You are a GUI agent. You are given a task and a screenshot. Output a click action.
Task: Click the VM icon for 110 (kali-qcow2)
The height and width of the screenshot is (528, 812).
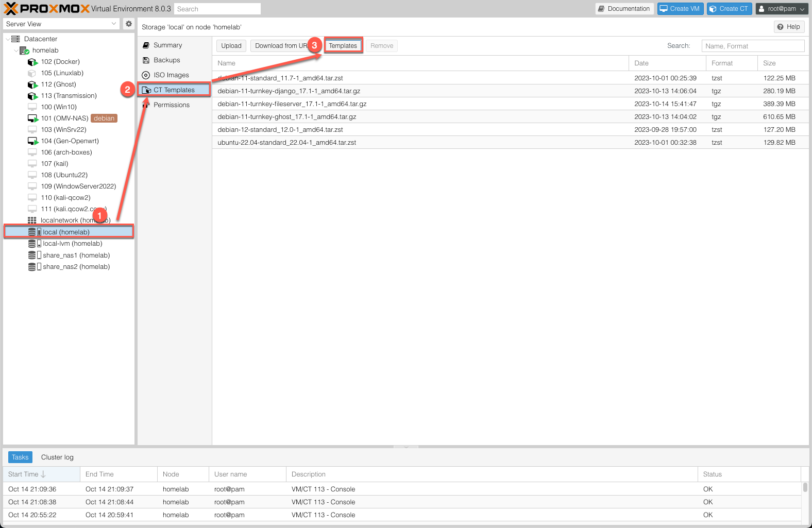point(32,198)
